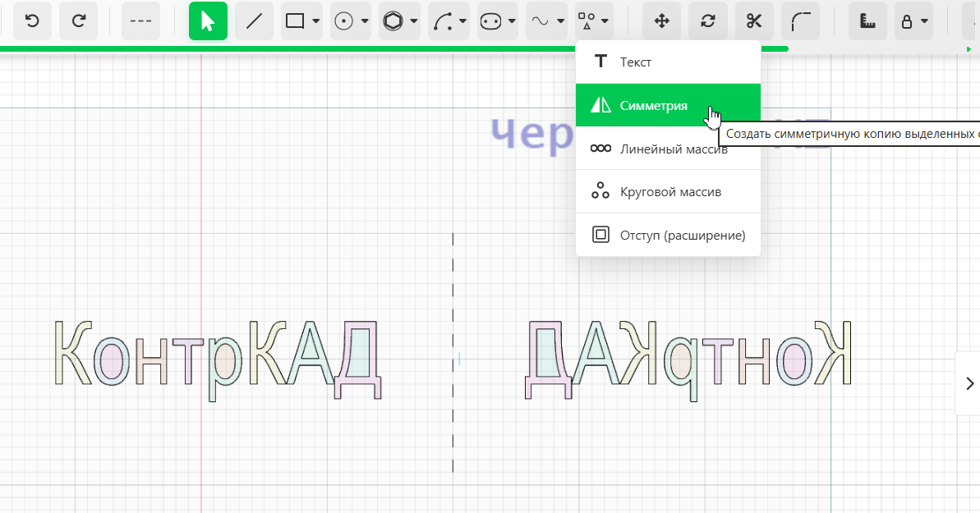Choose Круговой массив menu item

(x=668, y=192)
